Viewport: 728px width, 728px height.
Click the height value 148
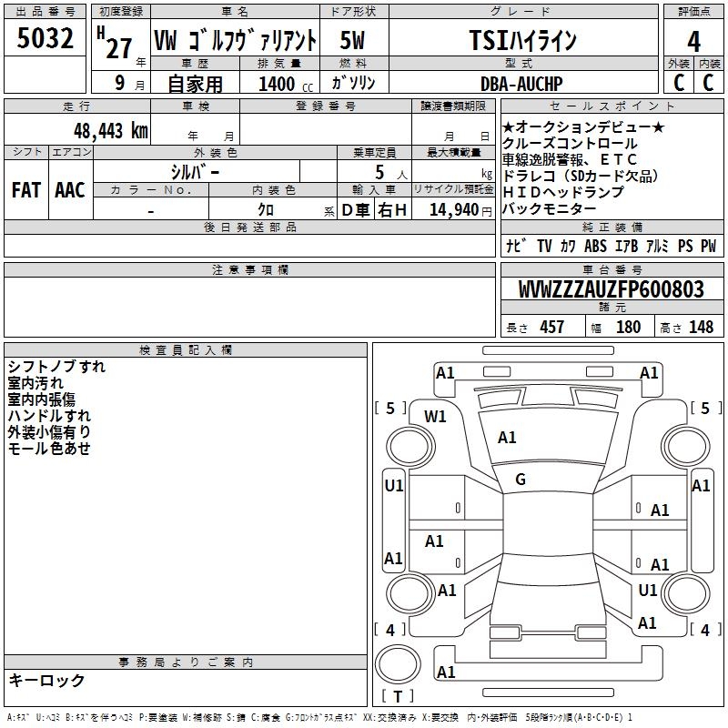pyautogui.click(x=701, y=328)
